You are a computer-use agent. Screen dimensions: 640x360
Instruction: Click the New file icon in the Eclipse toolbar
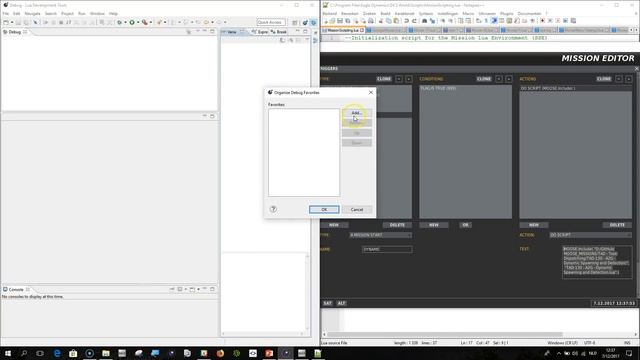point(6,22)
